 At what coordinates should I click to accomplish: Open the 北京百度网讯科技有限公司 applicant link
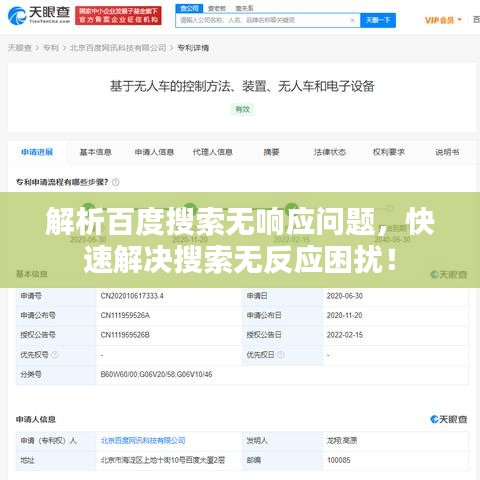click(143, 441)
